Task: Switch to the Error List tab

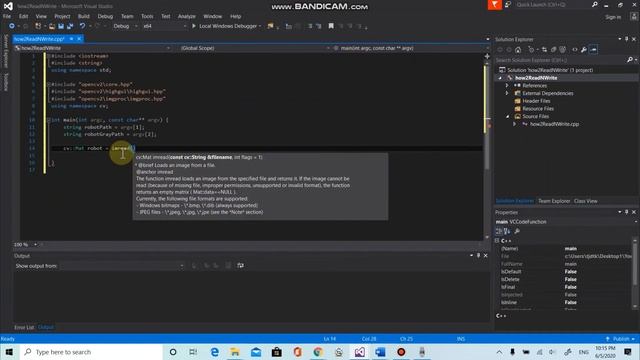Action: point(24,327)
